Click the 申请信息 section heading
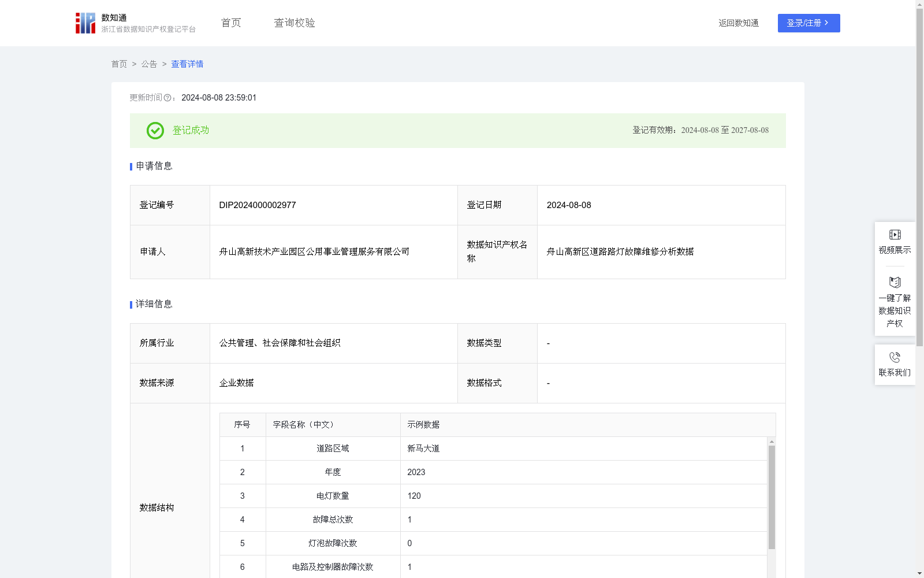Image resolution: width=924 pixels, height=578 pixels. click(154, 166)
